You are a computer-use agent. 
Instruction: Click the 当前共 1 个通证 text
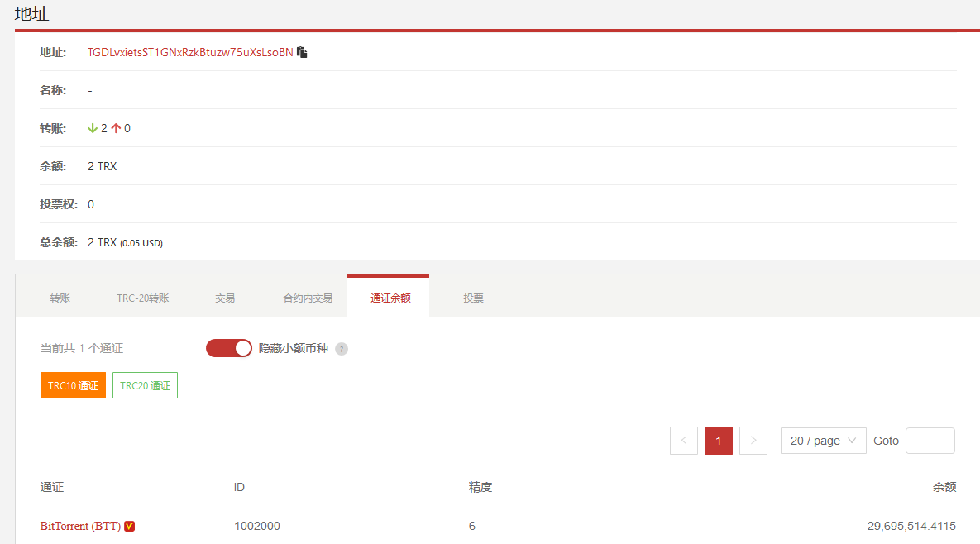(82, 349)
